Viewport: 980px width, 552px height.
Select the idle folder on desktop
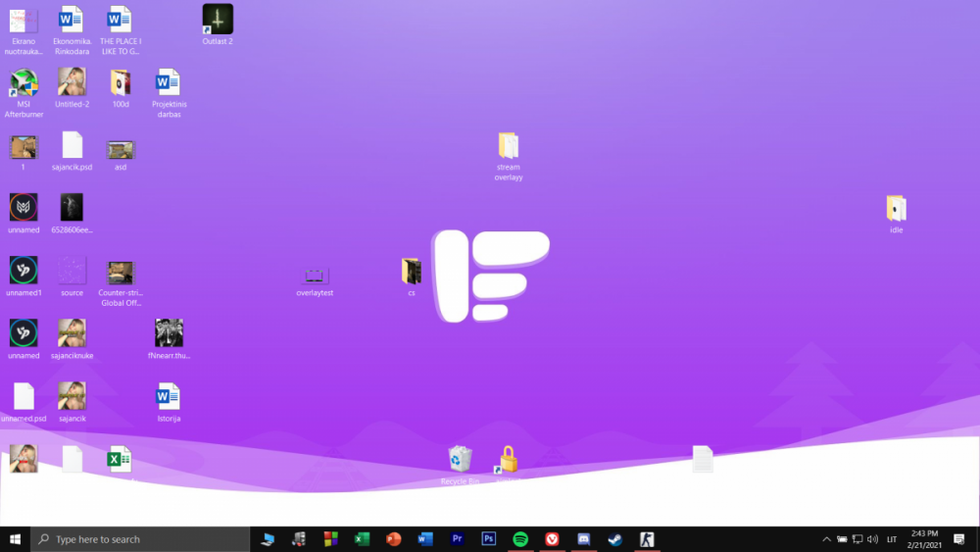point(896,209)
